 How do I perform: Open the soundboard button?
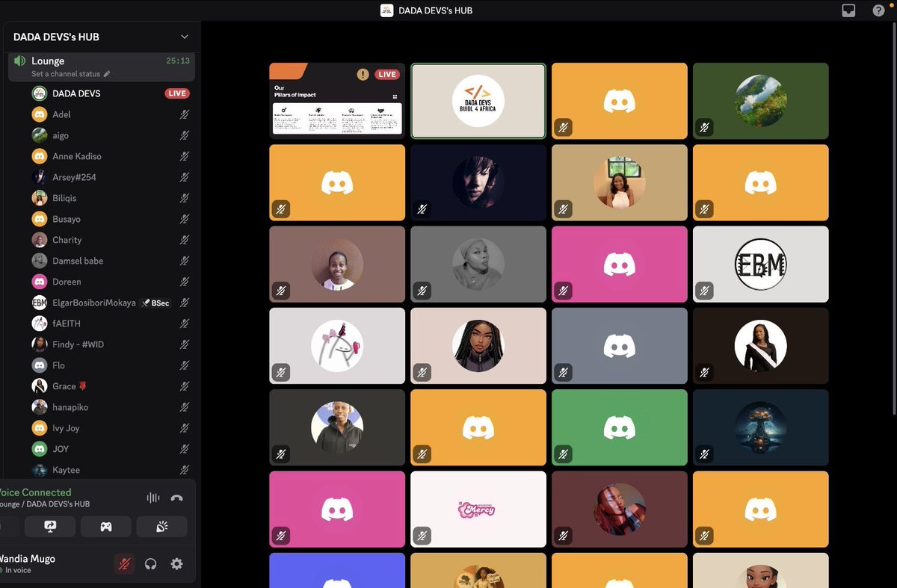pyautogui.click(x=161, y=527)
